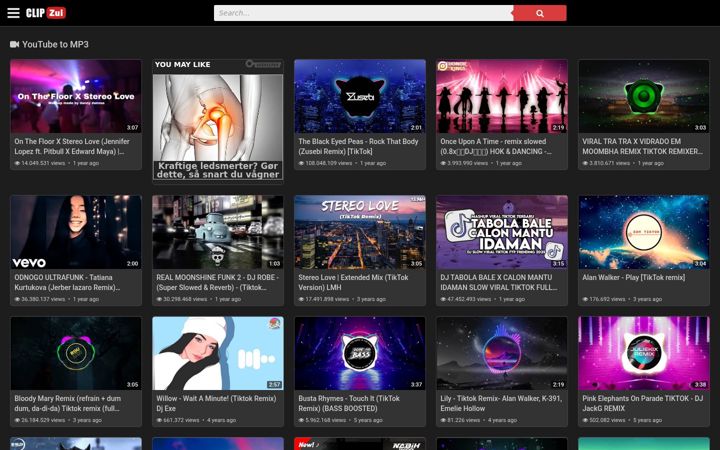Open On The Floor X Stereo Love thumbnail
720x450 pixels.
click(x=76, y=96)
